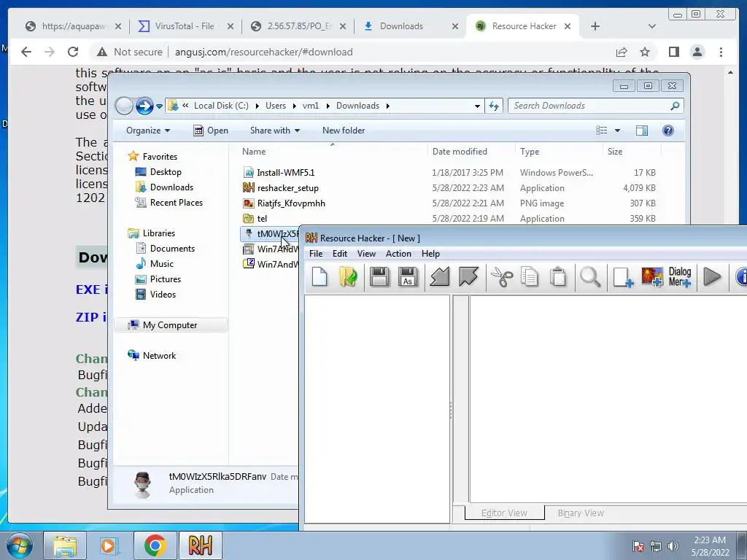
Task: Click Explorer forward navigation arrow
Action: [x=144, y=106]
